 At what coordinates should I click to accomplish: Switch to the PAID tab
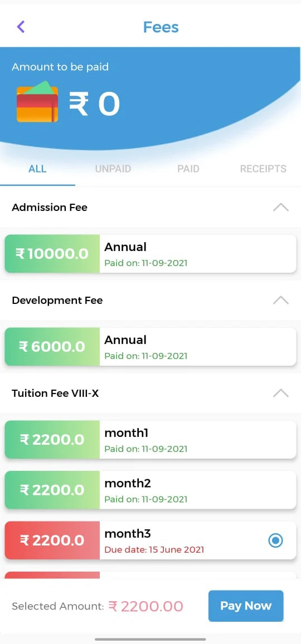[188, 169]
